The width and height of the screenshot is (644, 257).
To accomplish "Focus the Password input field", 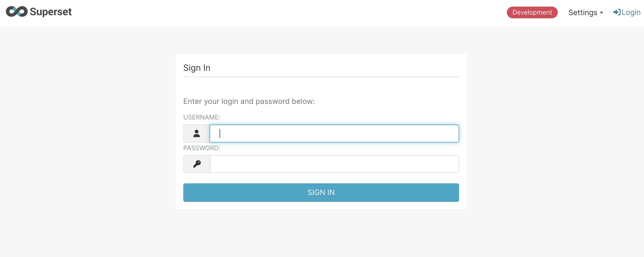I will pos(334,164).
